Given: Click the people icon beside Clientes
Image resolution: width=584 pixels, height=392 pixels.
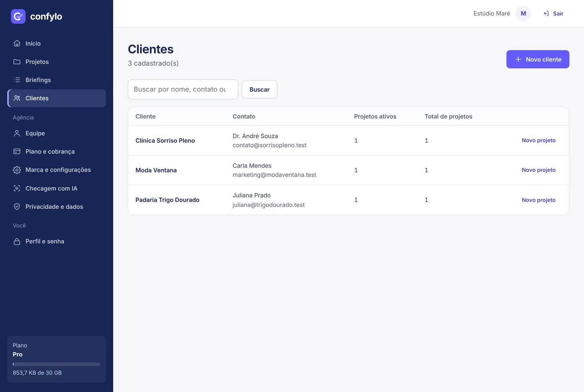Looking at the screenshot, I should pyautogui.click(x=17, y=98).
